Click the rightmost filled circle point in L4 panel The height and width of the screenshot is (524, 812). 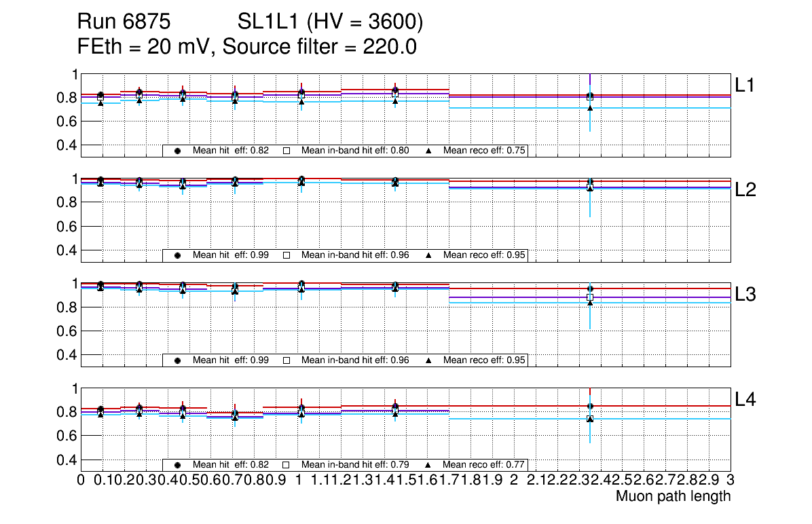[x=590, y=406]
